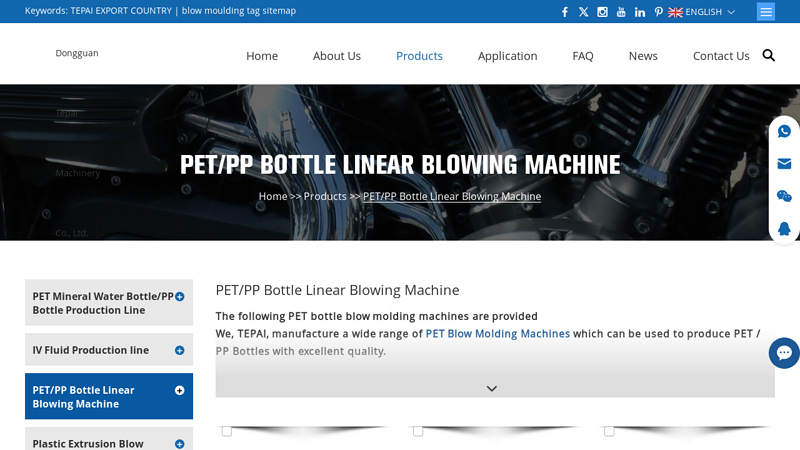800x450 pixels.
Task: Open the Products menu item
Action: (419, 56)
